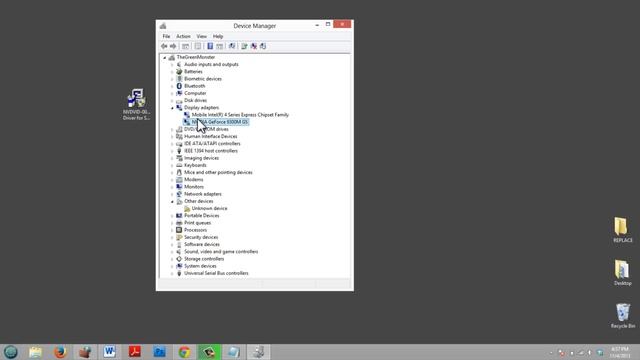
Task: Expand the Computer category
Action: pos(172,93)
